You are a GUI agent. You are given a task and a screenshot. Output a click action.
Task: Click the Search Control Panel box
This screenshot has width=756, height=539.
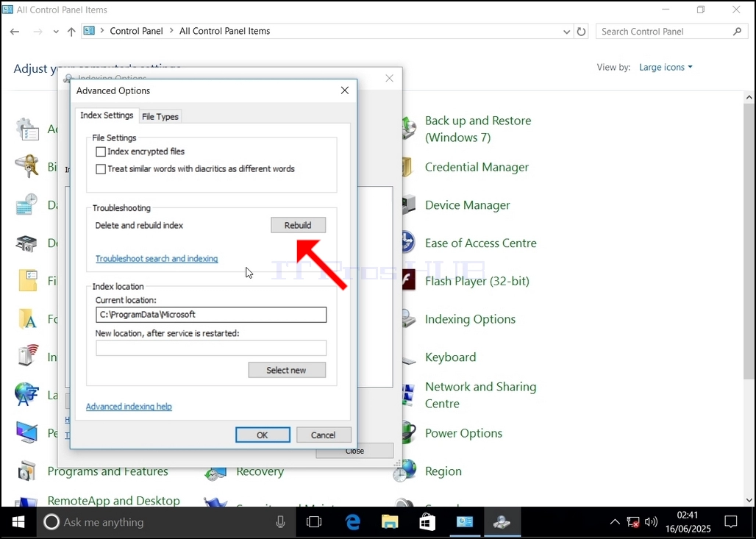click(671, 32)
